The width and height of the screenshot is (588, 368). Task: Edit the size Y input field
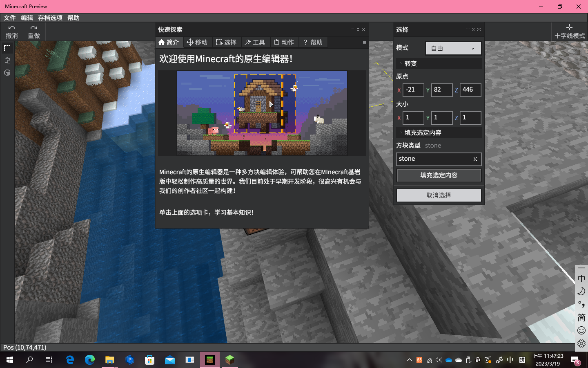(x=442, y=118)
